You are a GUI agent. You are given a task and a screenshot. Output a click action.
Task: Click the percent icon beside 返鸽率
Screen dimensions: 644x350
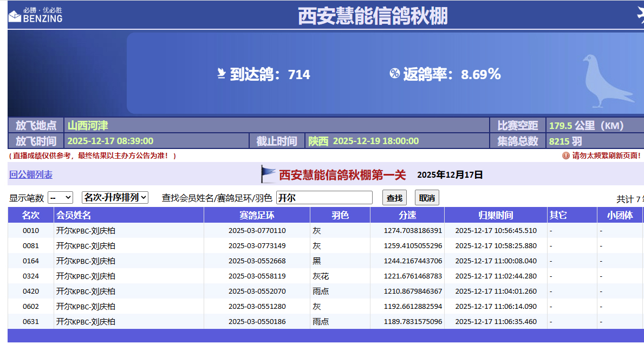coord(394,74)
